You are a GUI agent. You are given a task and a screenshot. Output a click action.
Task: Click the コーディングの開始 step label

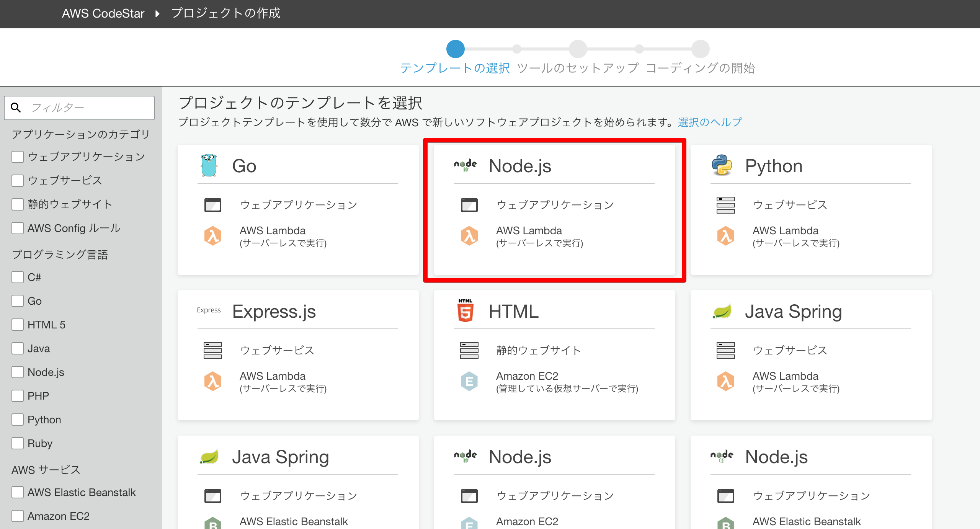click(x=700, y=68)
